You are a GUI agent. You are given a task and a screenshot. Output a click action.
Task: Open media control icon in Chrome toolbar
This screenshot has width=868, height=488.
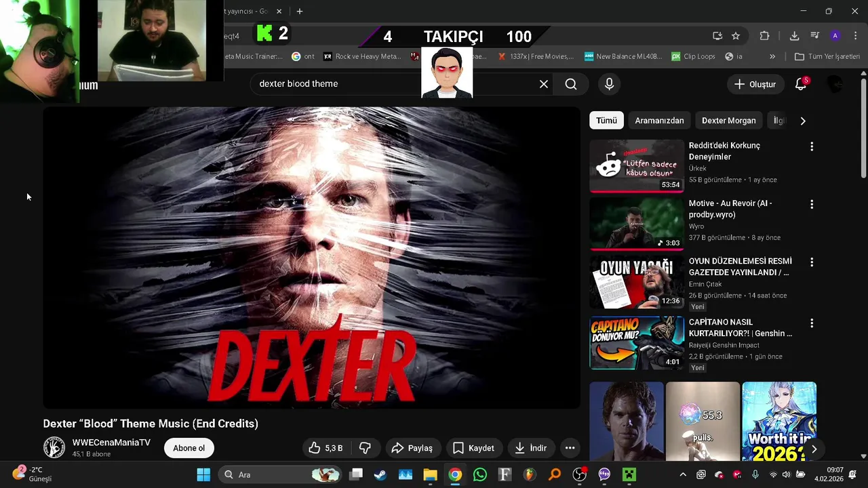(x=815, y=36)
